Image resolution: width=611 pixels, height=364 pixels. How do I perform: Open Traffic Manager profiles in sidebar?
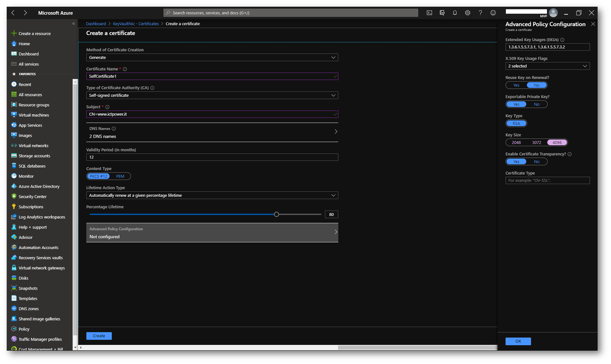point(40,339)
